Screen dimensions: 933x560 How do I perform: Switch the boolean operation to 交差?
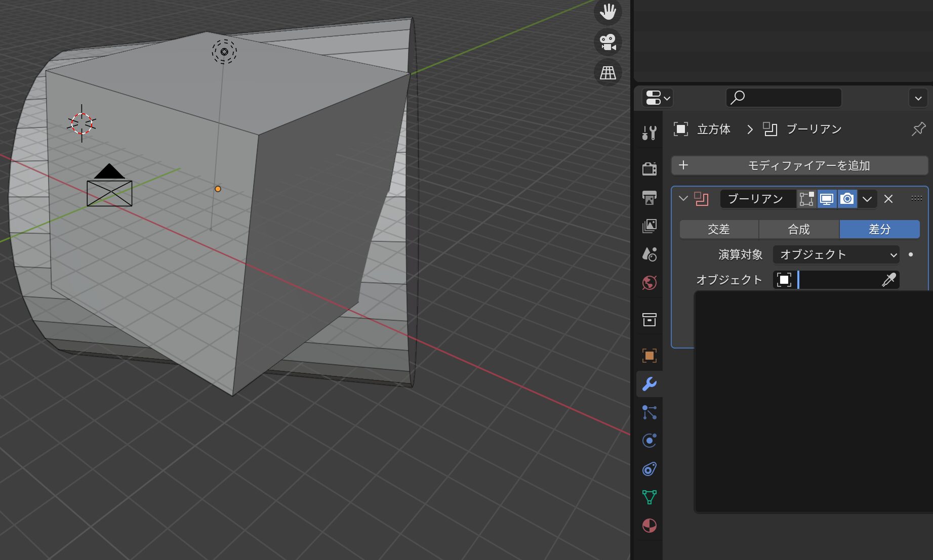(x=719, y=229)
